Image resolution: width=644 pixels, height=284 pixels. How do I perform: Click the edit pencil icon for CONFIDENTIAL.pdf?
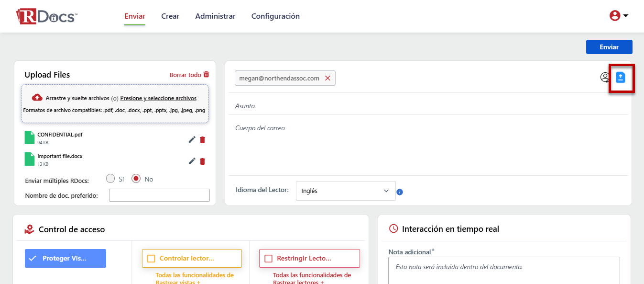(192, 139)
